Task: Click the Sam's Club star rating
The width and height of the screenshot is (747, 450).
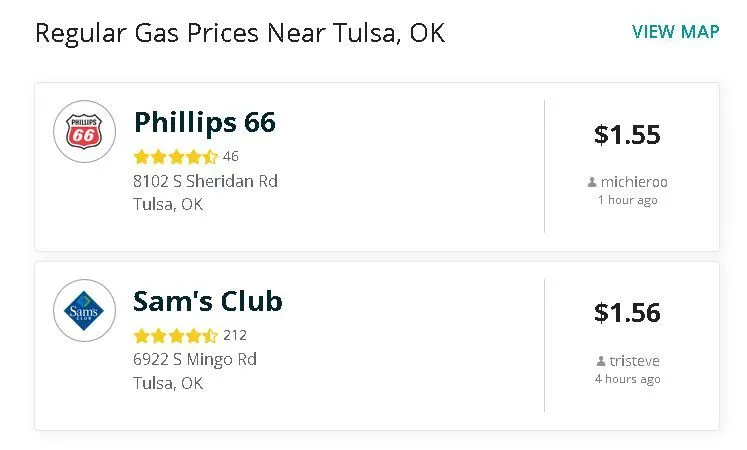Action: 175,336
